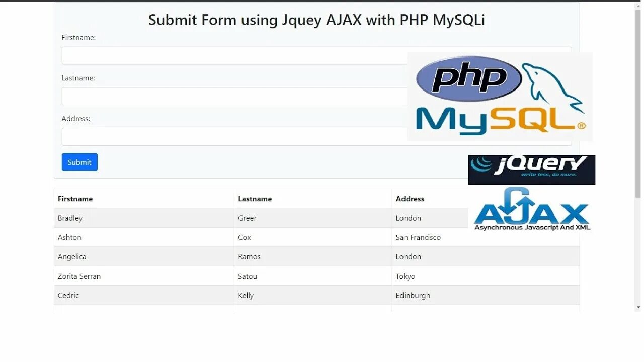
Task: Select the Ashton table cell
Action: [x=144, y=237]
